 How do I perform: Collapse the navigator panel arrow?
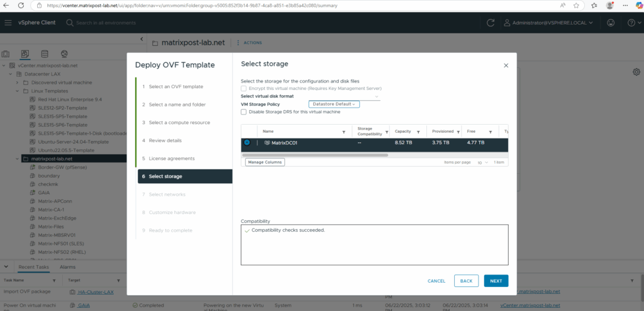click(142, 39)
